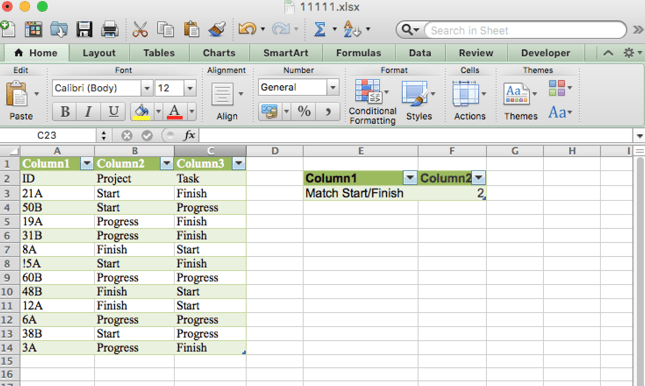Switch to the SmartArt tab

coord(285,53)
